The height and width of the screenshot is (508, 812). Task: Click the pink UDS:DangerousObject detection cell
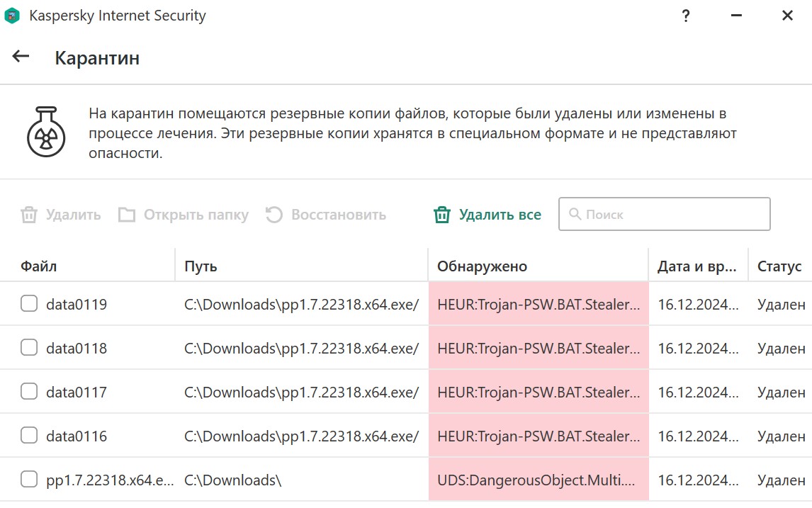pos(538,480)
